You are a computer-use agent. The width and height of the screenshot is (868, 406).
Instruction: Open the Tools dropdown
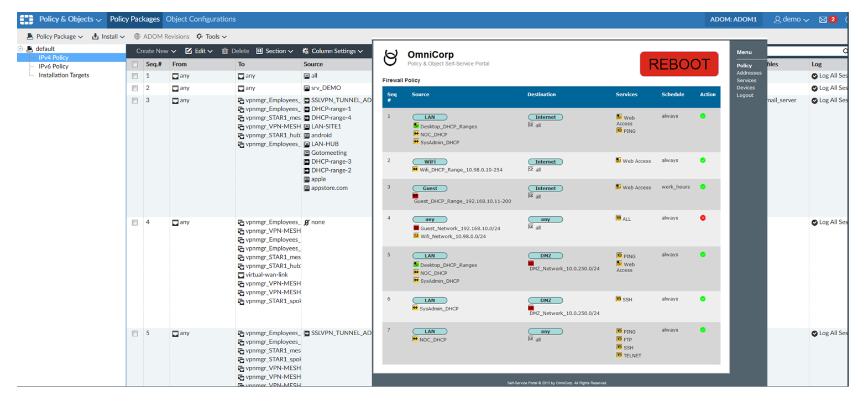point(212,37)
